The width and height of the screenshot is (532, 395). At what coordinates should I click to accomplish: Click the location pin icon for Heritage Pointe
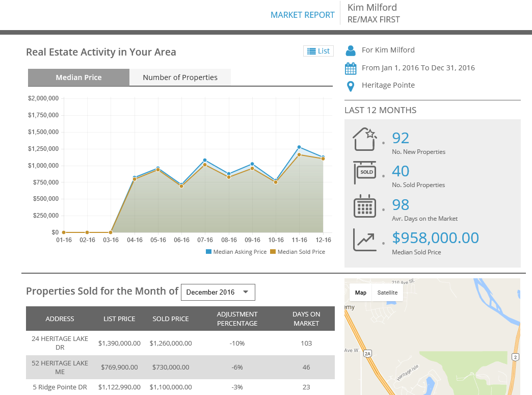tap(351, 86)
